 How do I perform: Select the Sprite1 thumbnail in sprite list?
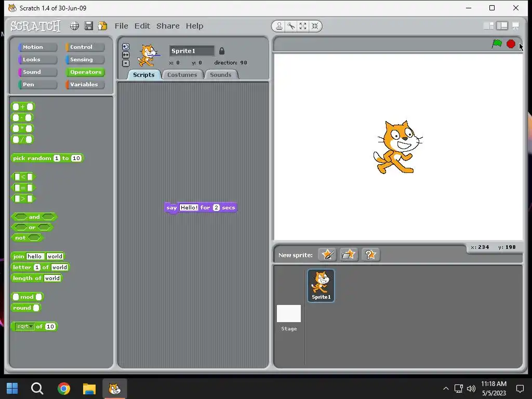click(321, 285)
